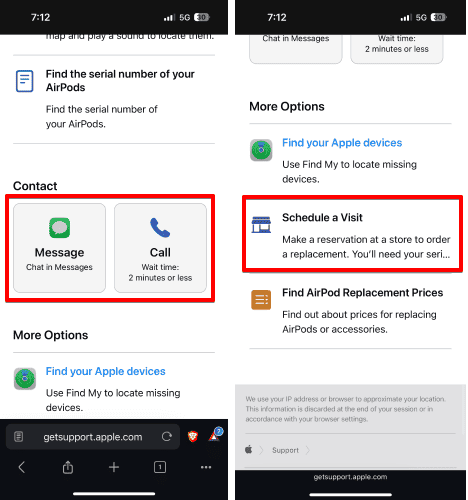Image resolution: width=468 pixels, height=500 pixels.
Task: Tap the blue Call phone icon
Action: pyautogui.click(x=160, y=228)
